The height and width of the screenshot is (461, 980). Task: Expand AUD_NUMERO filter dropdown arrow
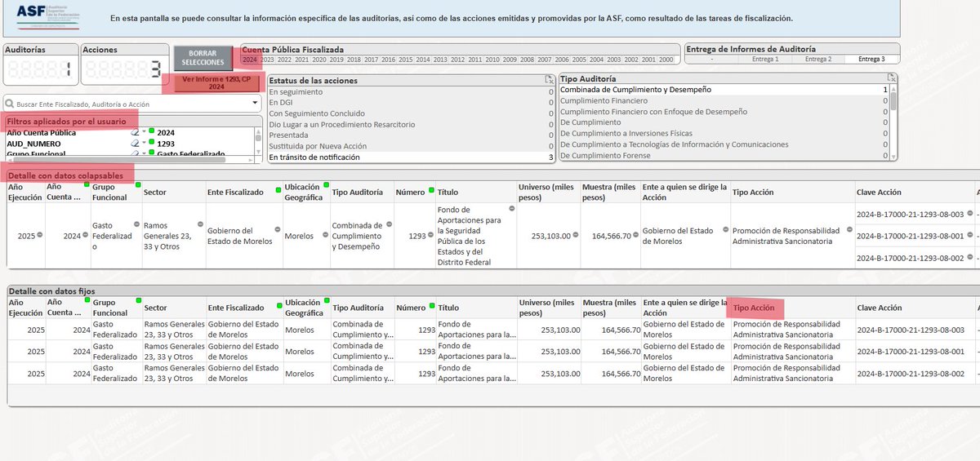pyautogui.click(x=145, y=143)
